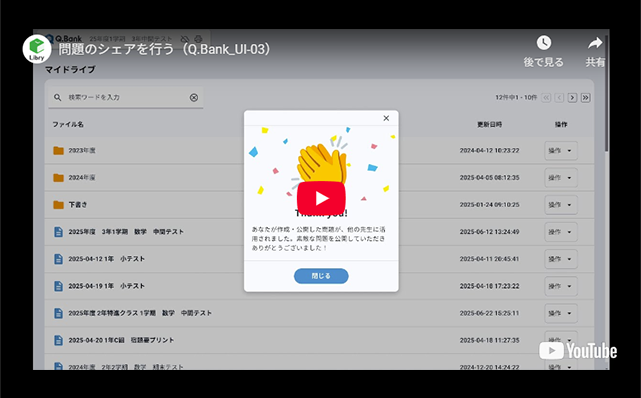Select file 2025-04-12 1年 小テスト
Viewport: 641px width, 398px height.
106,259
